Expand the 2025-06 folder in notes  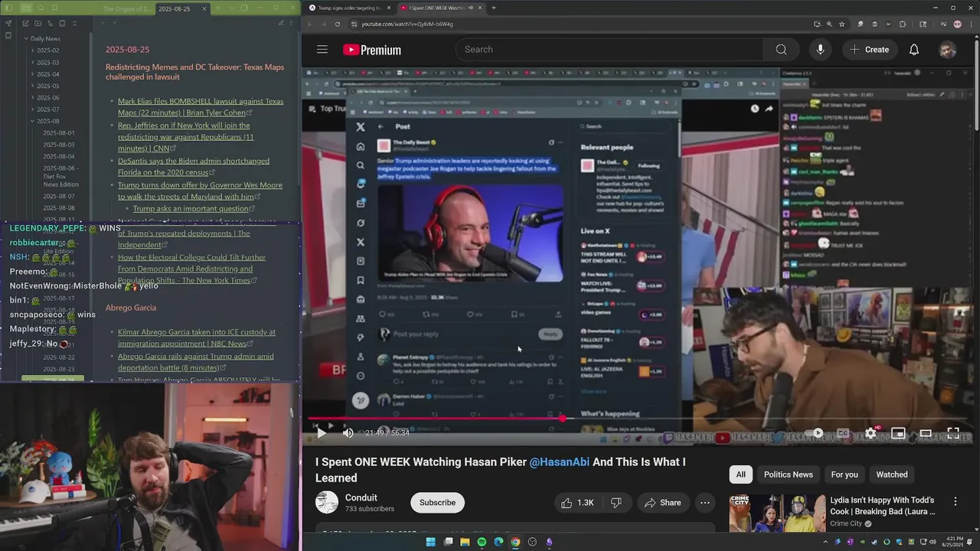[x=47, y=98]
